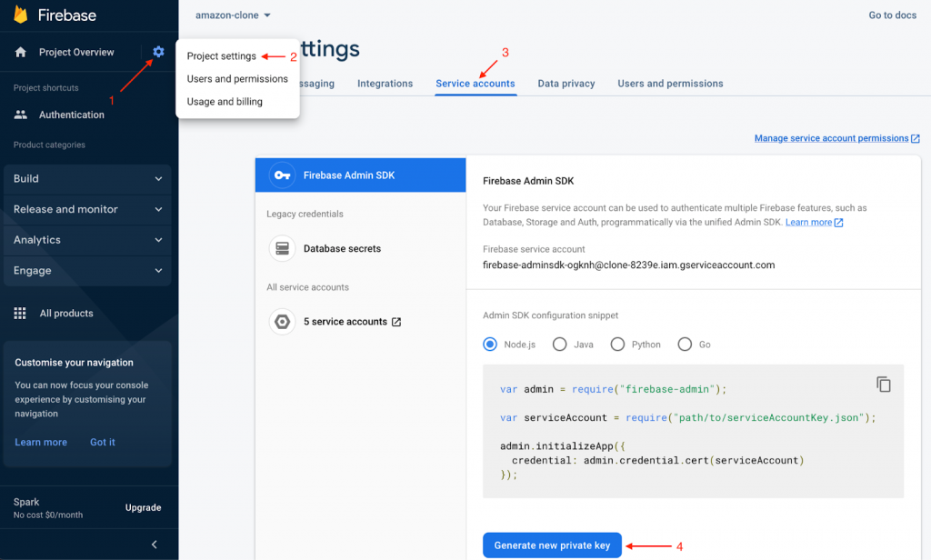Expand the Build category
931x560 pixels.
pos(87,179)
